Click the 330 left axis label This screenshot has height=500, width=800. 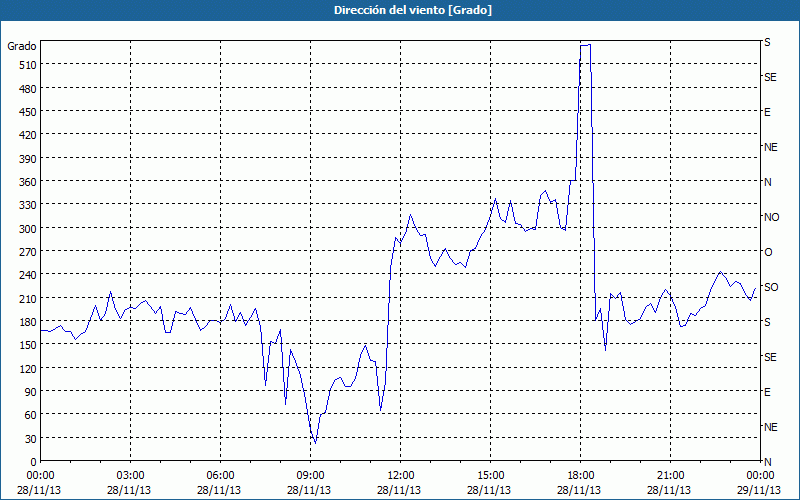tap(28, 205)
